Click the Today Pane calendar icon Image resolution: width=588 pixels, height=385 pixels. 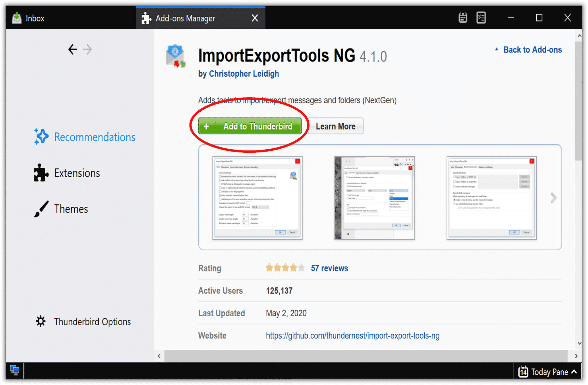click(523, 372)
